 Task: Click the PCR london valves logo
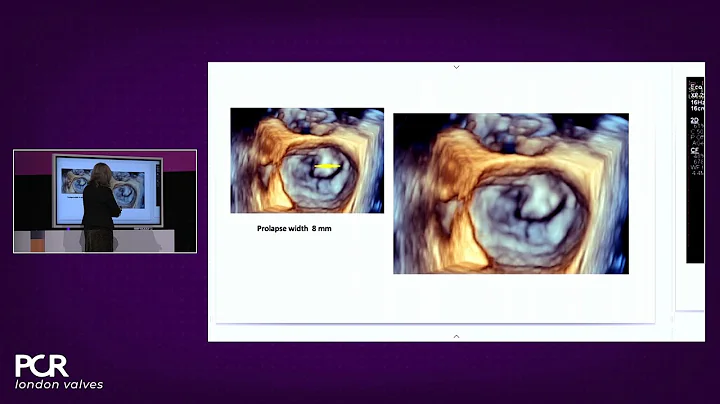pyautogui.click(x=59, y=372)
